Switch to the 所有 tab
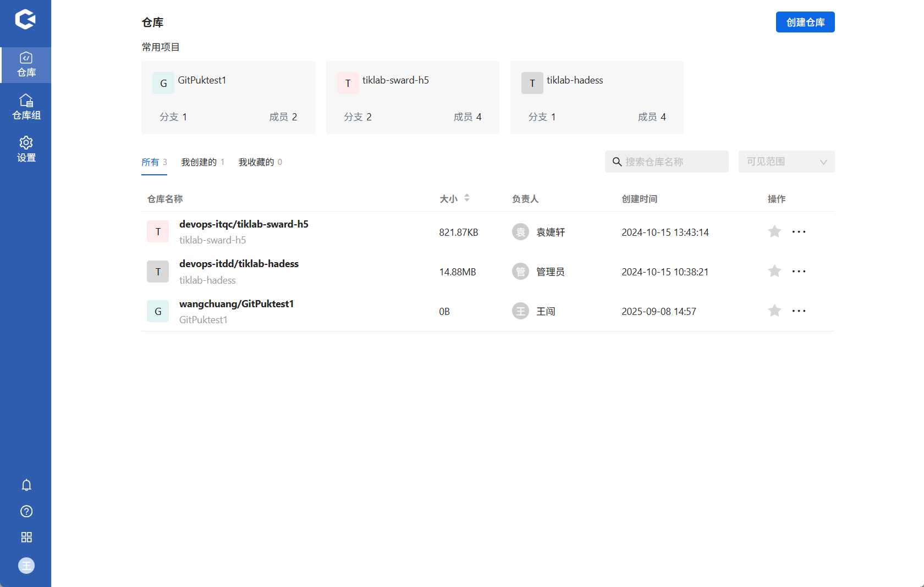Image resolution: width=924 pixels, height=587 pixels. point(154,162)
